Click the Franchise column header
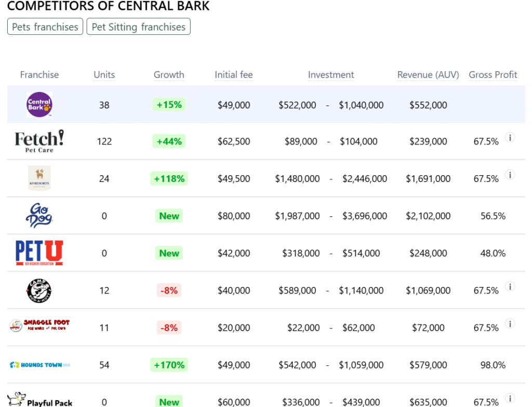 pyautogui.click(x=39, y=75)
